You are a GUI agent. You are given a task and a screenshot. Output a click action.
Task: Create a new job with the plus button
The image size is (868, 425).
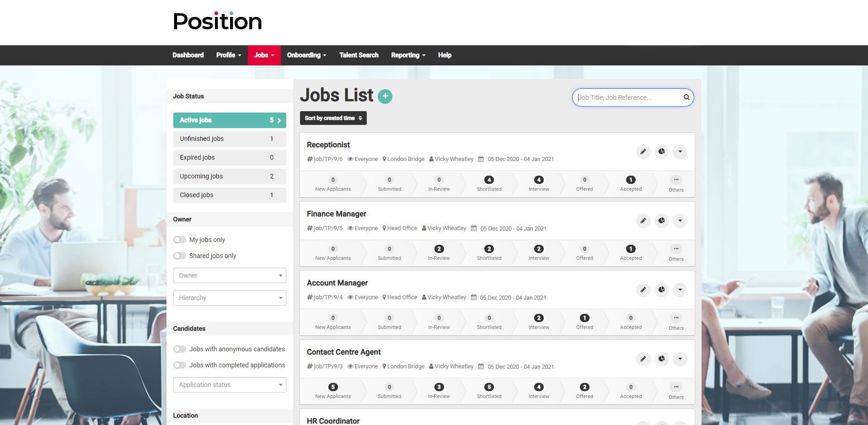(x=385, y=96)
